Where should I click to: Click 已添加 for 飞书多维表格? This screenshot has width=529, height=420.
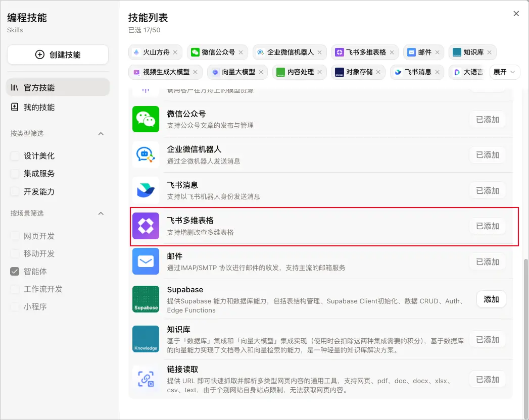click(x=488, y=226)
